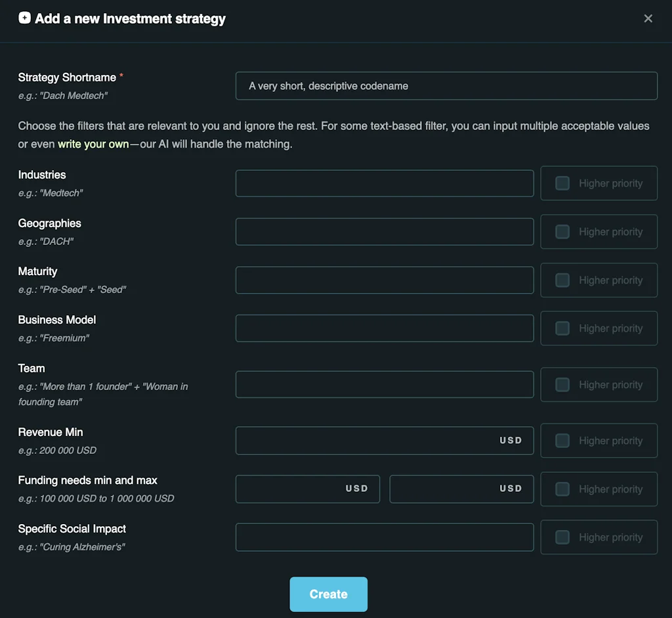
Task: Click the Industries filter field
Action: (x=385, y=184)
